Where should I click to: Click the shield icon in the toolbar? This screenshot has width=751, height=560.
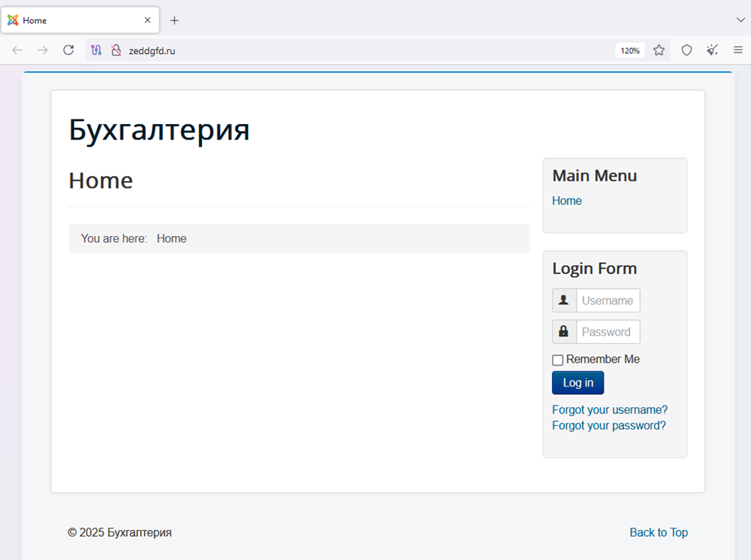[686, 50]
